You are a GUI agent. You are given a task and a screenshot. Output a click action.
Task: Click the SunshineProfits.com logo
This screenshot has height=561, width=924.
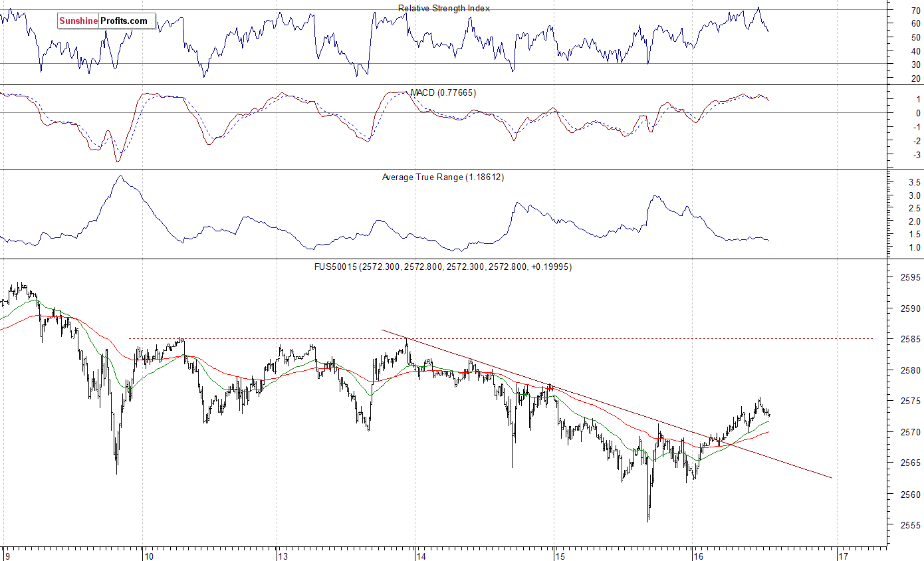(106, 21)
